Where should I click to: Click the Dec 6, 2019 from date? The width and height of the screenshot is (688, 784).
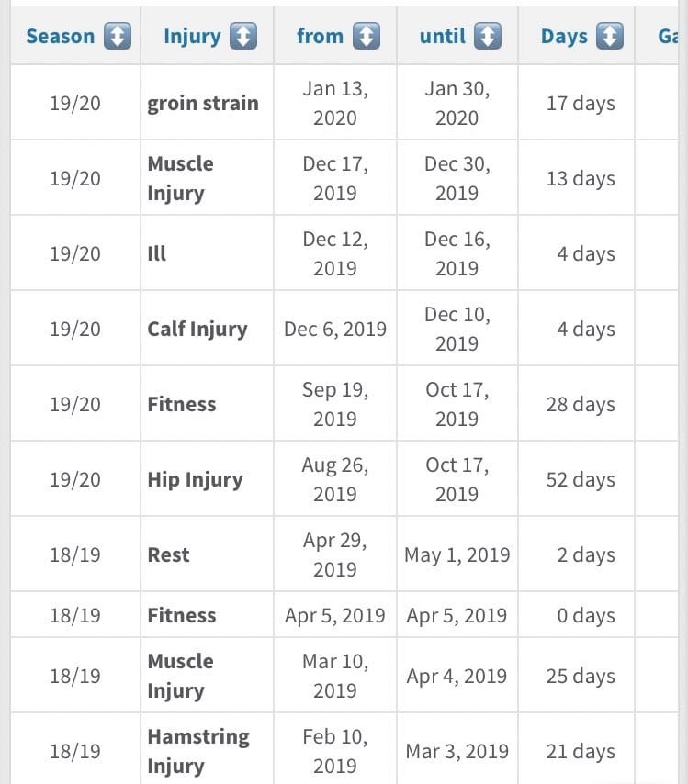point(335,329)
